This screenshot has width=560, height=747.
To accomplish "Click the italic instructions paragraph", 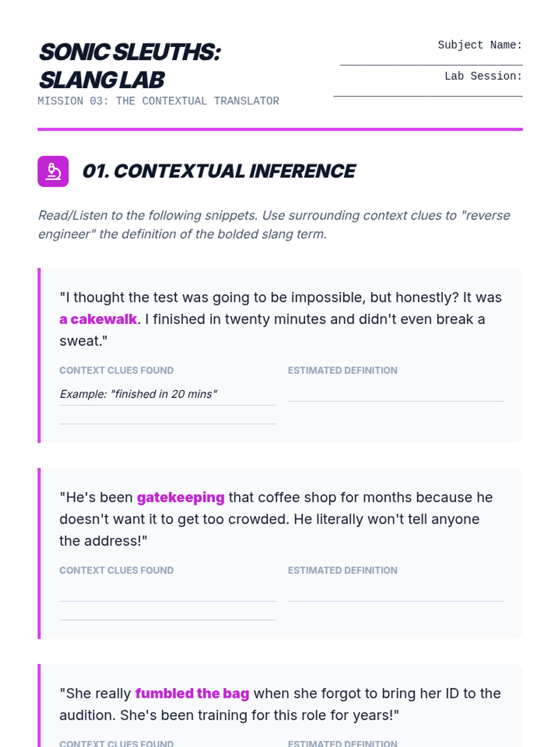I will (x=274, y=225).
